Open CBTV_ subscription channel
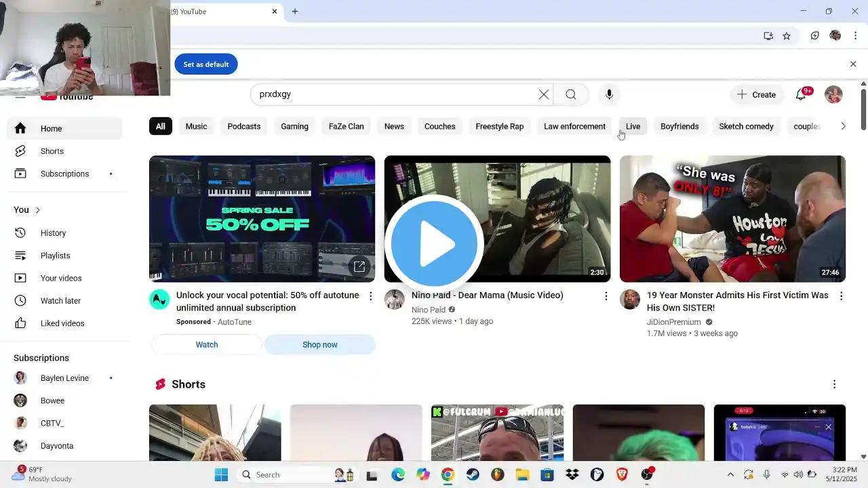 (64, 423)
